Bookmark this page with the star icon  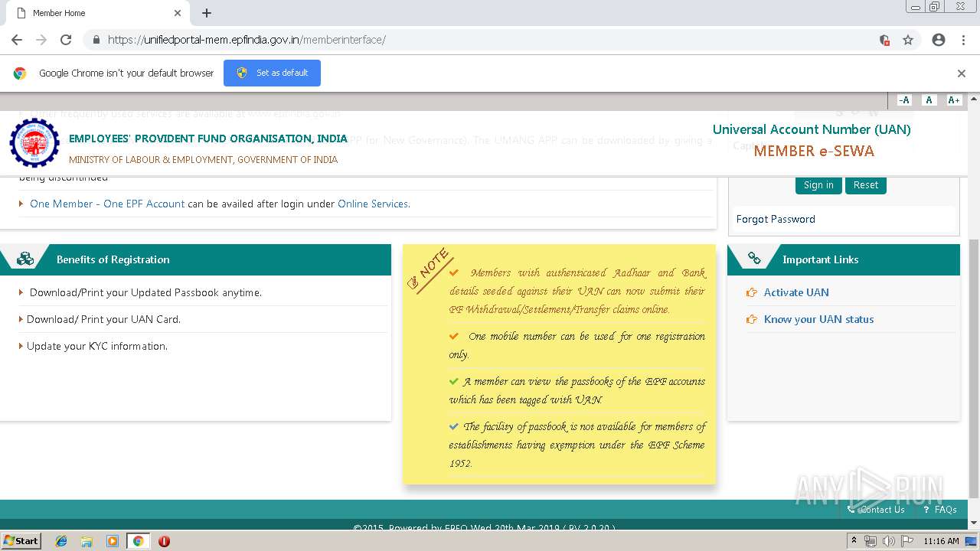pyautogui.click(x=908, y=40)
